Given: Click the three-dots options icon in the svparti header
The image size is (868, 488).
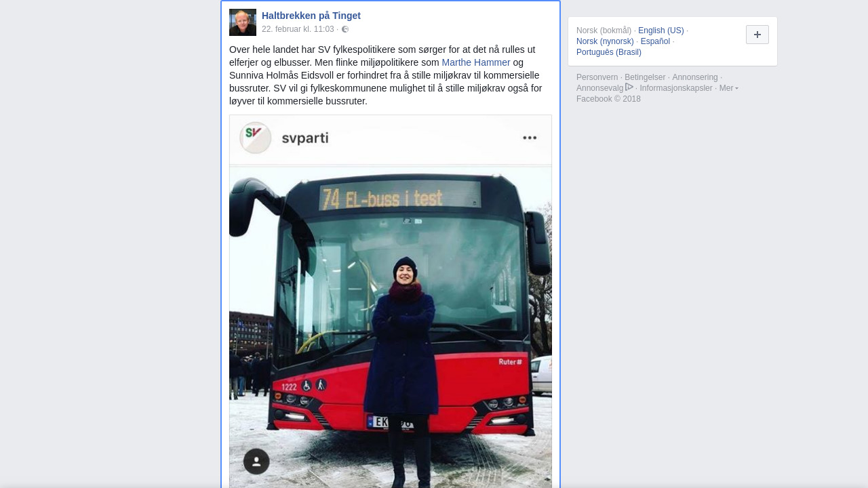Looking at the screenshot, I should [x=530, y=138].
